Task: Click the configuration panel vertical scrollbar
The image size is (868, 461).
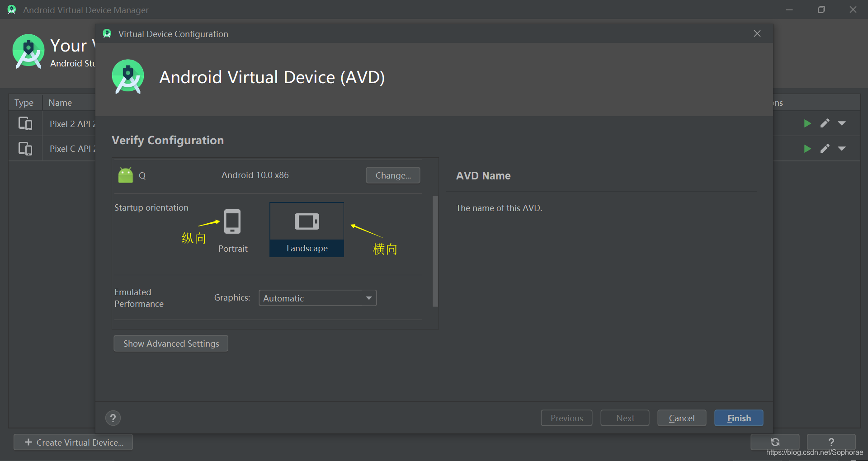Action: (x=435, y=251)
